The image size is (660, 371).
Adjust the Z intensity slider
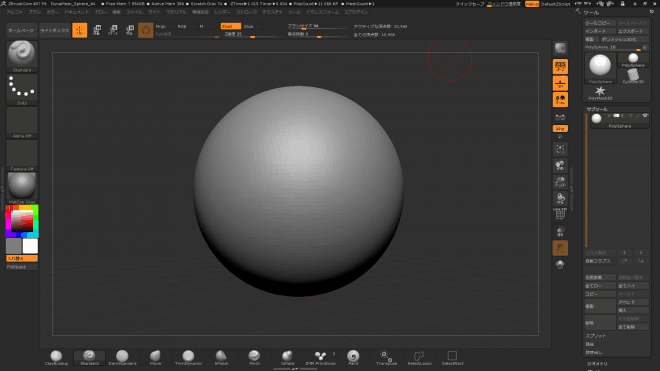(253, 34)
